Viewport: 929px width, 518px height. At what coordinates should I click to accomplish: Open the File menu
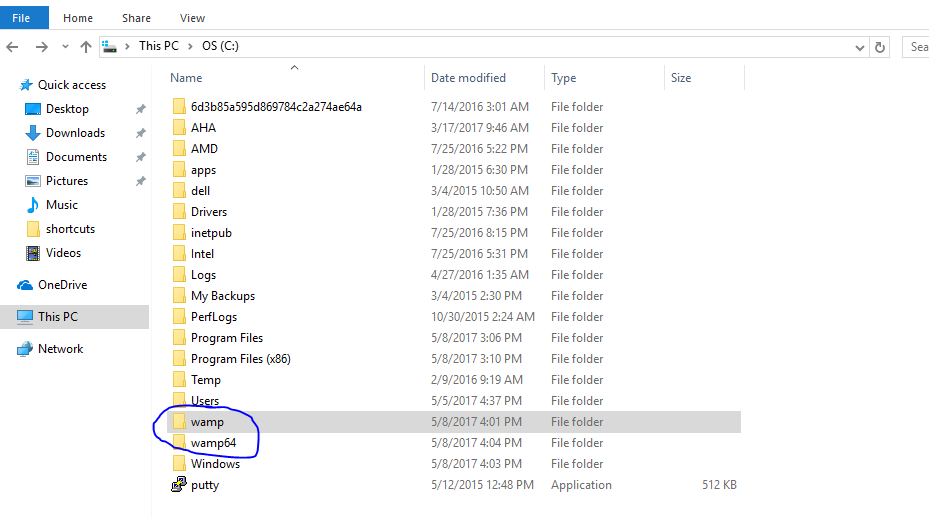(21, 18)
